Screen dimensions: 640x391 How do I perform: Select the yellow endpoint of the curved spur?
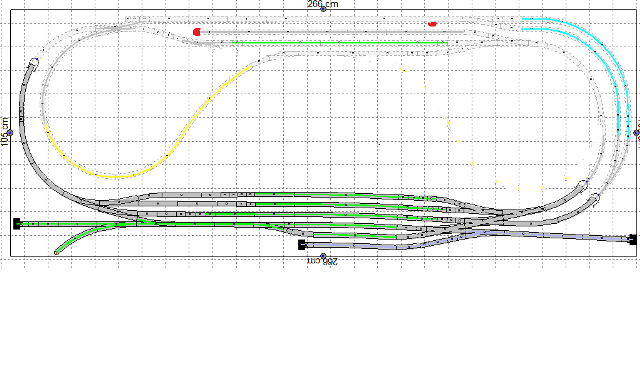[56, 253]
